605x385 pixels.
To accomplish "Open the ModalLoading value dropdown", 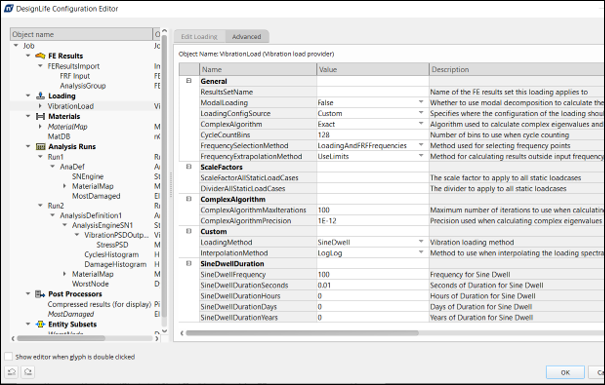I will tap(421, 102).
